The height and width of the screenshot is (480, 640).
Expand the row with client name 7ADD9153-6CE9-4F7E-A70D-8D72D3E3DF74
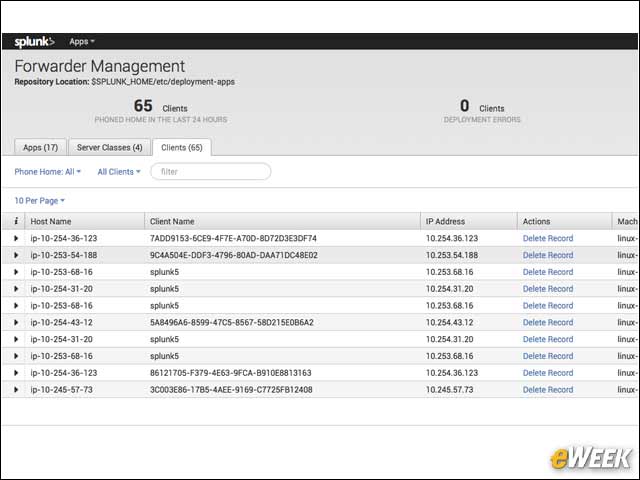coord(16,238)
